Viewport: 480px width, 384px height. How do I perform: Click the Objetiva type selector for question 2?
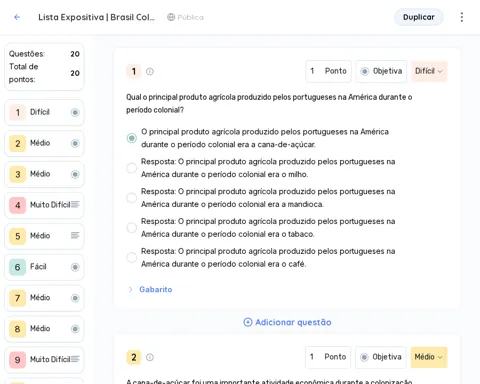[381, 357]
